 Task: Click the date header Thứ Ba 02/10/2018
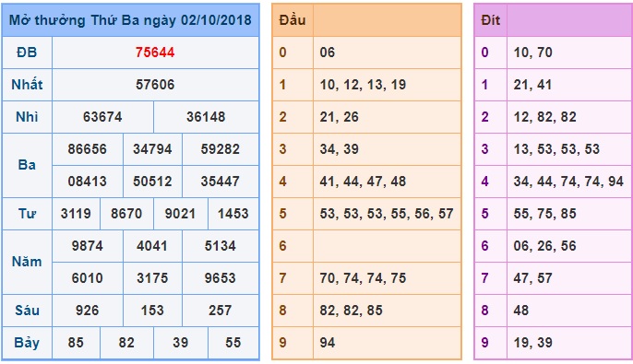pos(130,20)
